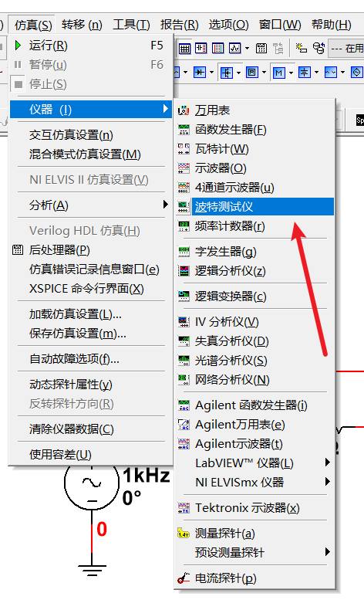
Task: Choose the 函数发生器 function generator icon
Action: point(184,130)
